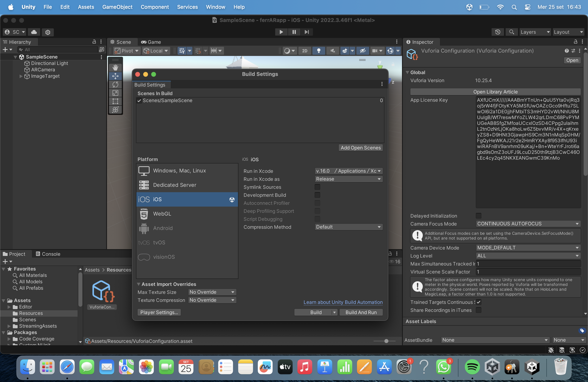Open Layers dropdown in toolbar
This screenshot has height=382, width=588.
[535, 32]
